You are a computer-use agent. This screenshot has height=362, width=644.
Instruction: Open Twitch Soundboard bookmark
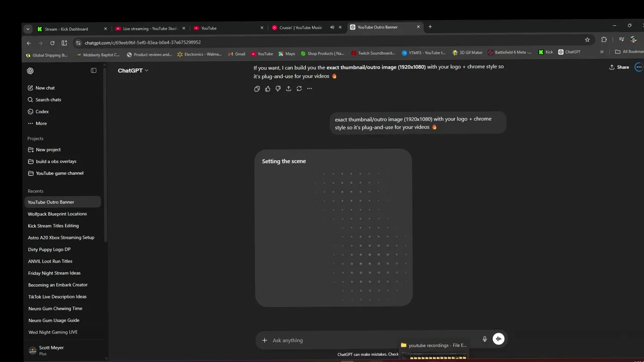373,53
